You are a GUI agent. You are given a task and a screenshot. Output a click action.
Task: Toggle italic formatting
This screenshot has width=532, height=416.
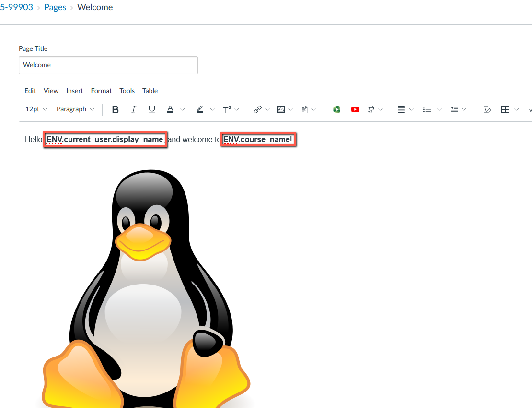point(134,109)
